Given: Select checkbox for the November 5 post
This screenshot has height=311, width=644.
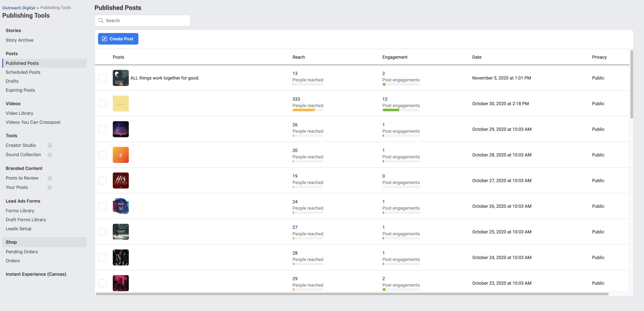Looking at the screenshot, I should pyautogui.click(x=103, y=78).
